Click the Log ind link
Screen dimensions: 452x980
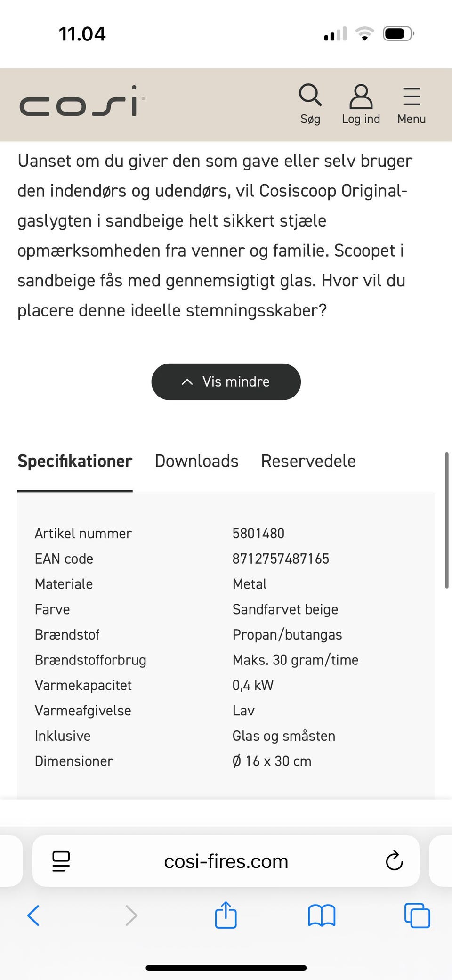(x=361, y=119)
